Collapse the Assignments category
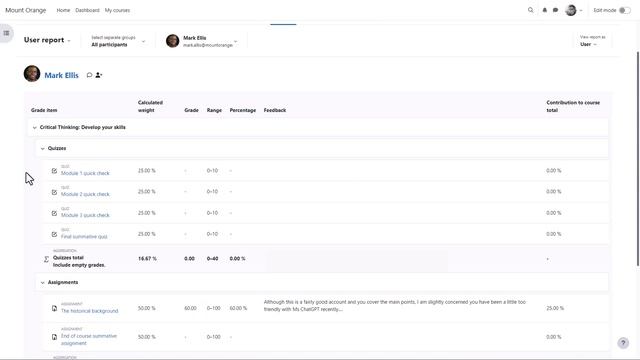This screenshot has height=360, width=640. (x=42, y=282)
